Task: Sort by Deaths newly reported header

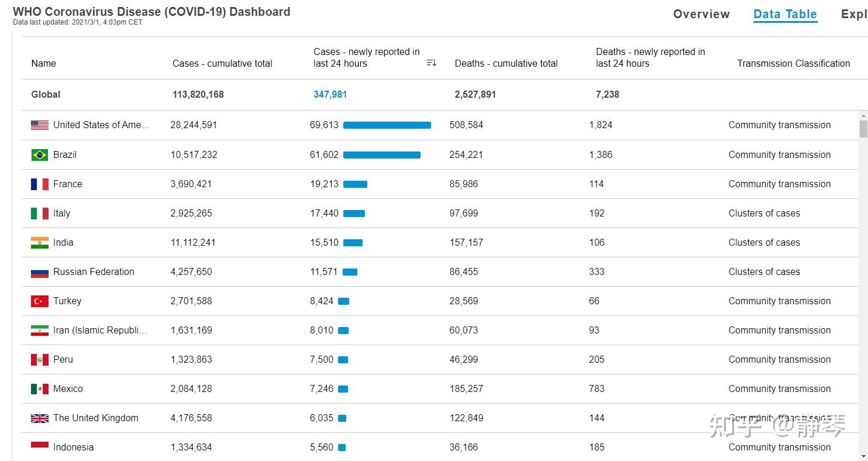Action: coord(650,57)
